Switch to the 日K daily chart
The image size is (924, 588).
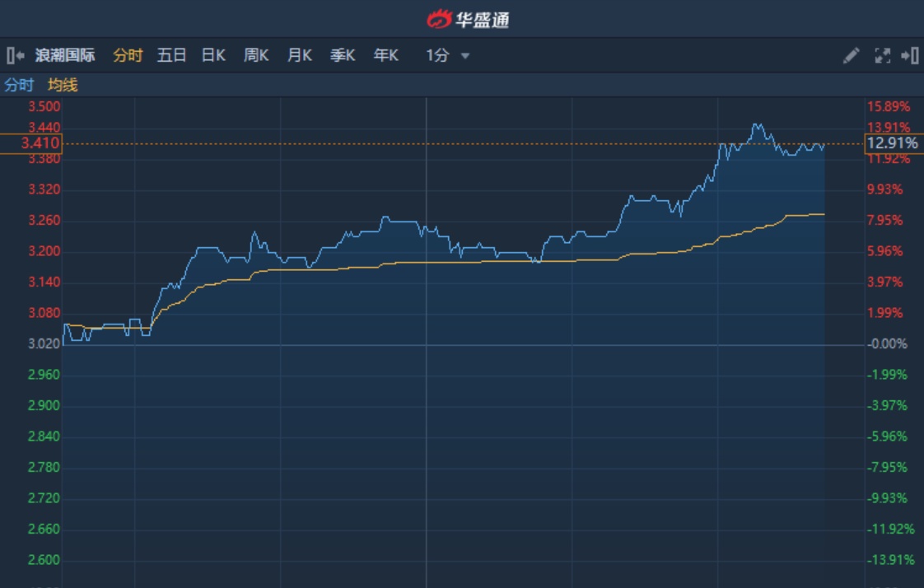[x=213, y=56]
